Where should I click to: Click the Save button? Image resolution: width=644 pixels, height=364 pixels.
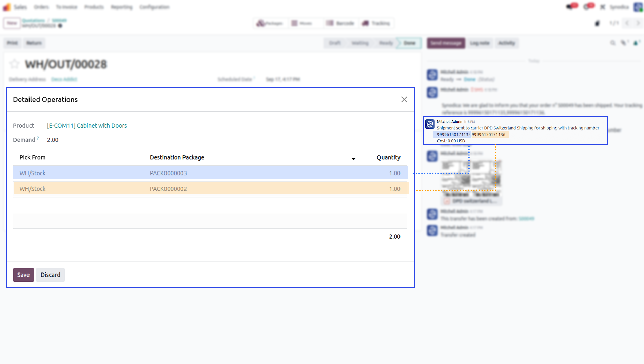(23, 275)
